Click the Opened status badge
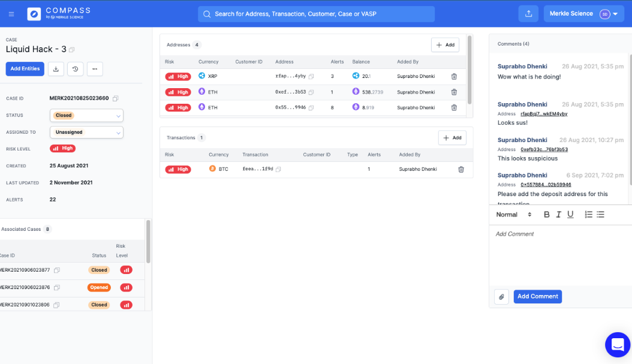Screen dimensions: 632x364 pos(99,287)
